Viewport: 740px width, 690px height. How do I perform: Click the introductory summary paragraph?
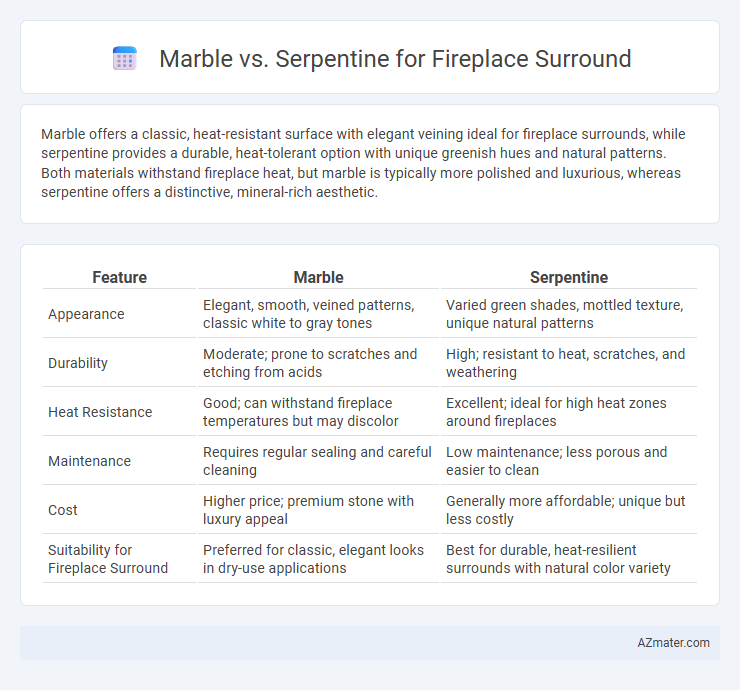(363, 163)
